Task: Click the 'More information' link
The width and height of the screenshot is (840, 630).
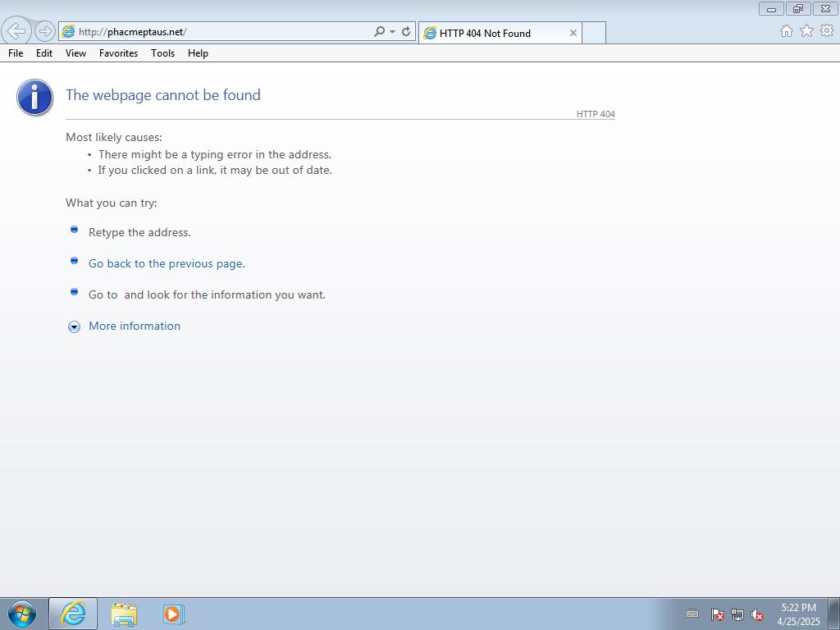Action: click(135, 326)
